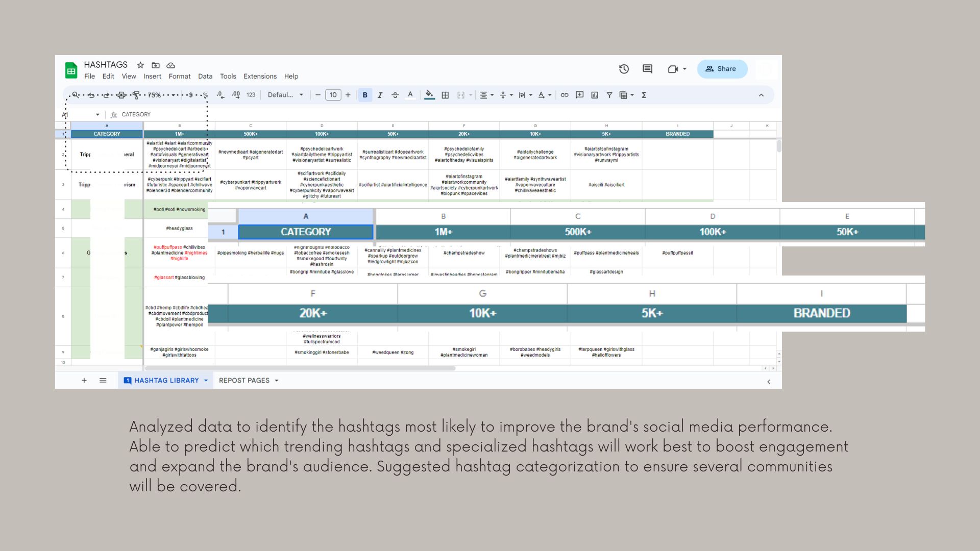Insert a chart using toolbar icon
This screenshot has height=551, width=980.
(x=595, y=95)
